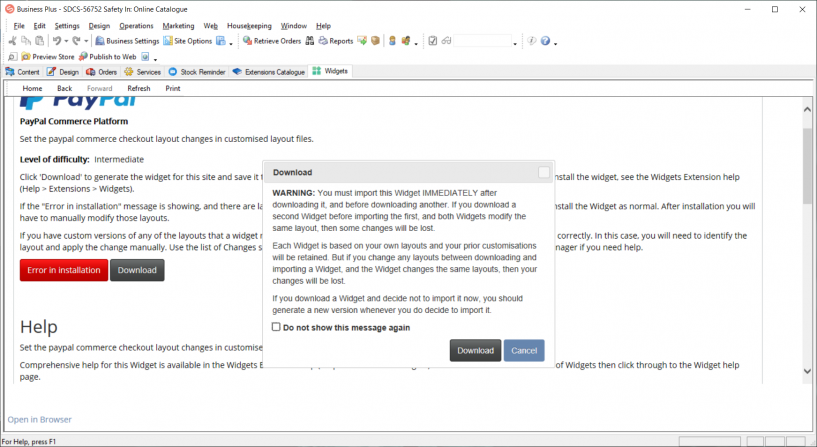Click the 'Open in Browser' link
The image size is (817, 447).
(x=39, y=419)
